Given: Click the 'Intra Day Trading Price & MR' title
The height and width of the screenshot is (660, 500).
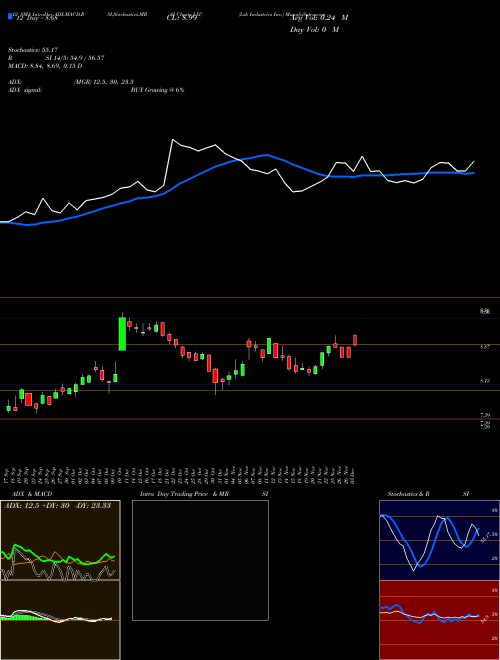Looking at the screenshot, I should pos(184,494).
